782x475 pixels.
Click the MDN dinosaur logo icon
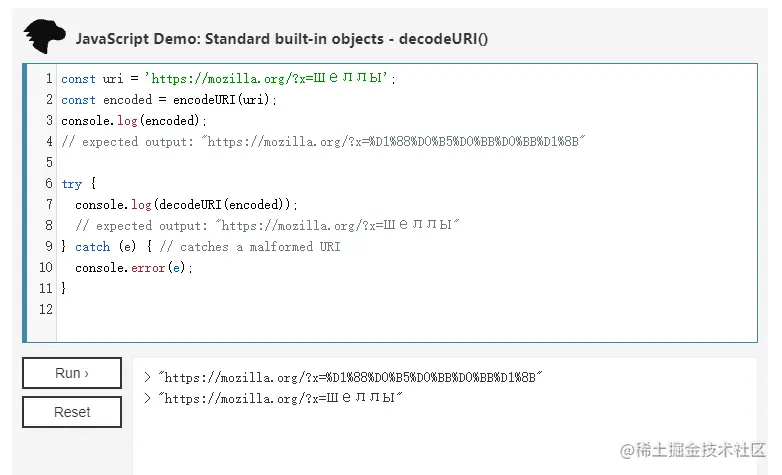45,37
